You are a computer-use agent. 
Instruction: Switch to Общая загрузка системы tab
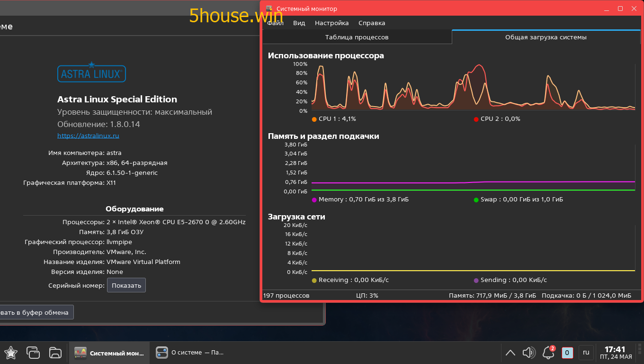[x=546, y=37]
